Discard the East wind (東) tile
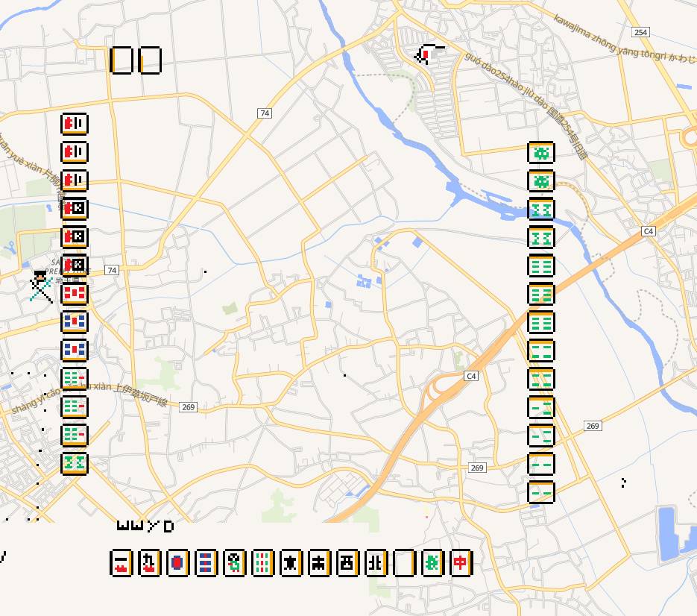Image resolution: width=697 pixels, height=616 pixels. [x=291, y=563]
